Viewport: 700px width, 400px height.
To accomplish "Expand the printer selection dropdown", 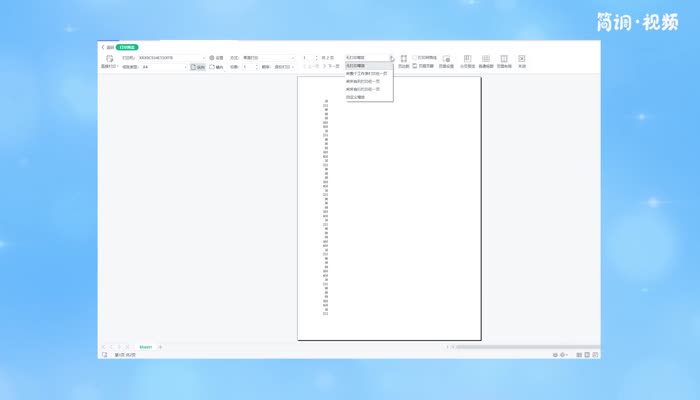I will click(204, 58).
